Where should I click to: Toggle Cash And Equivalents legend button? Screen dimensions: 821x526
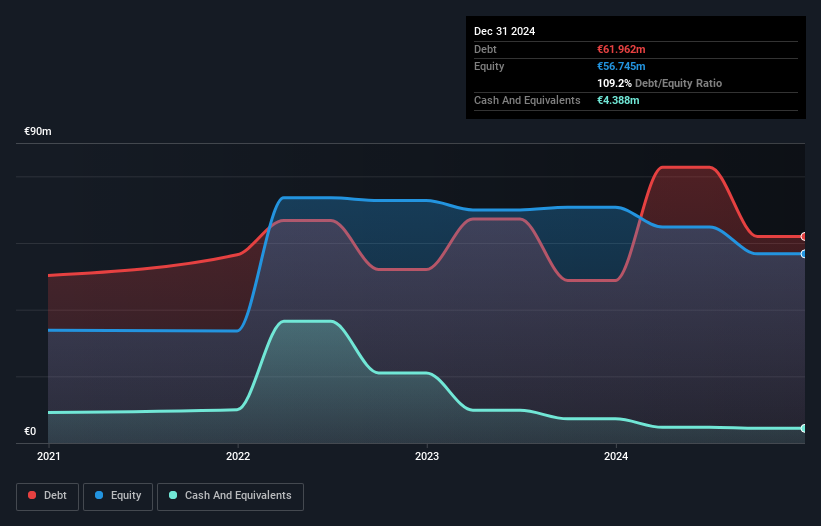tap(230, 496)
